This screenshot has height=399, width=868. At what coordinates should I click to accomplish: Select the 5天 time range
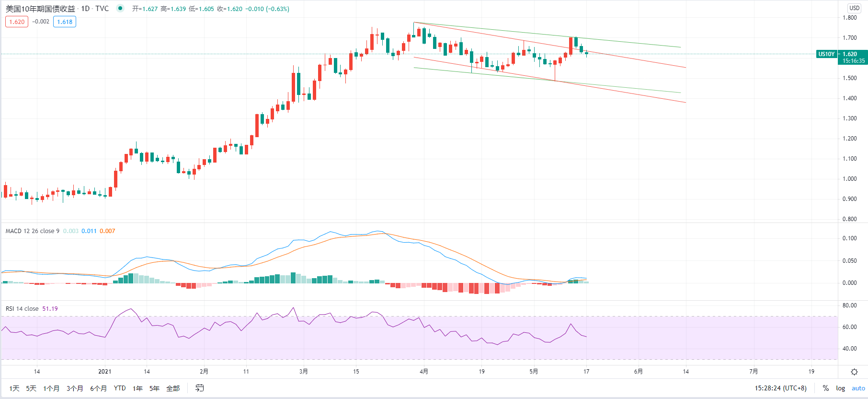[31, 388]
